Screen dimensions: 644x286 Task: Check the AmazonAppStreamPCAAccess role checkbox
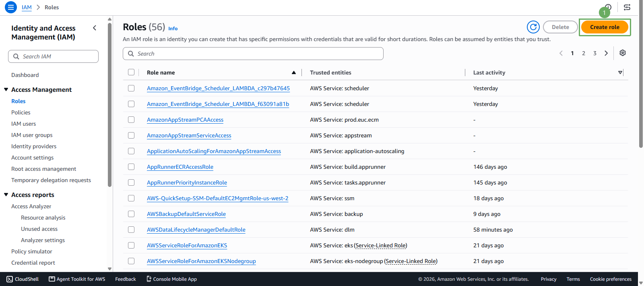coord(131,120)
